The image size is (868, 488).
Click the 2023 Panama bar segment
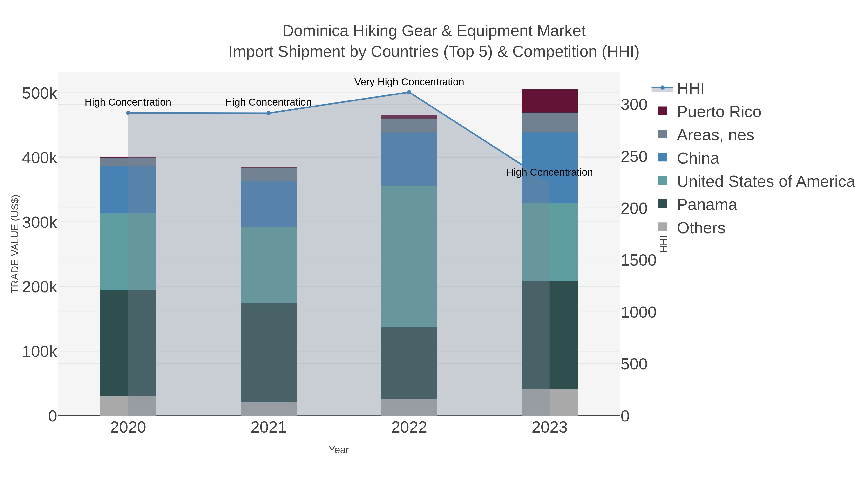coord(549,335)
